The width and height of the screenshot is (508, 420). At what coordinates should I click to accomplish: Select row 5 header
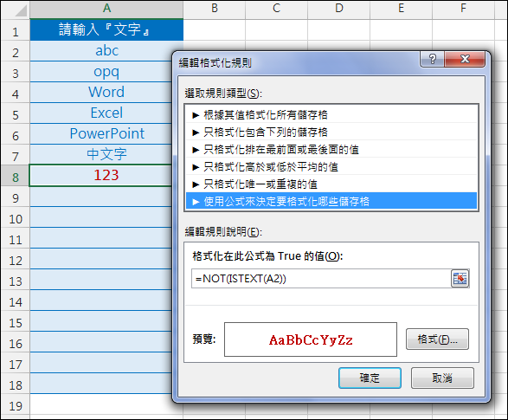[x=16, y=114]
